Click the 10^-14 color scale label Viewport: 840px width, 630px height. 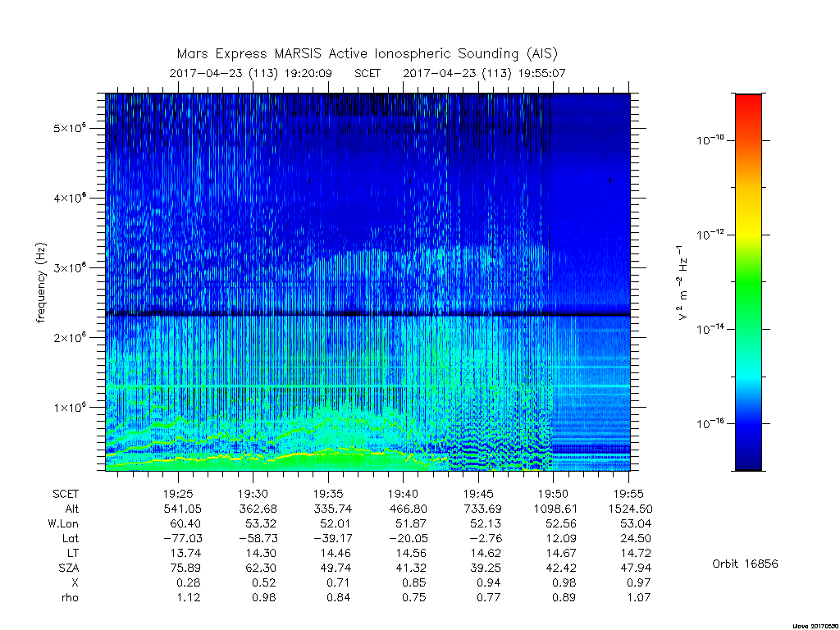710,328
